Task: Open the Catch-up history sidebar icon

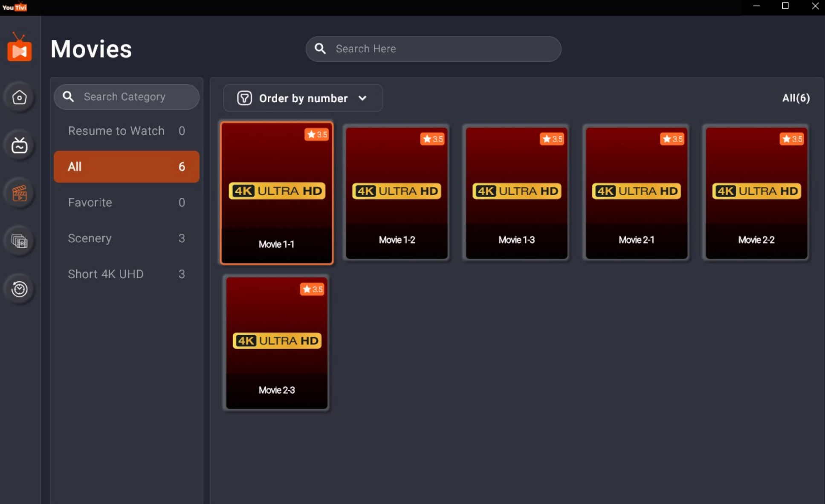Action: coord(19,289)
